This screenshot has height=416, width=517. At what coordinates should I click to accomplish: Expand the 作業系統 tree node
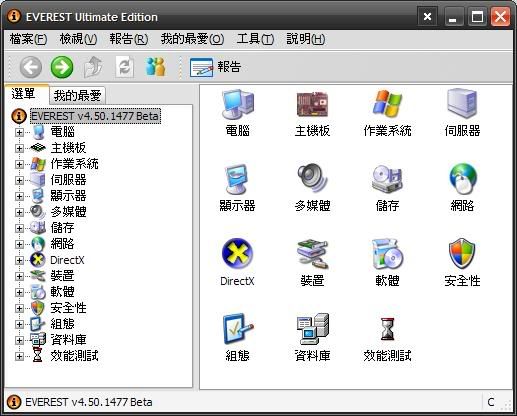[x=19, y=164]
